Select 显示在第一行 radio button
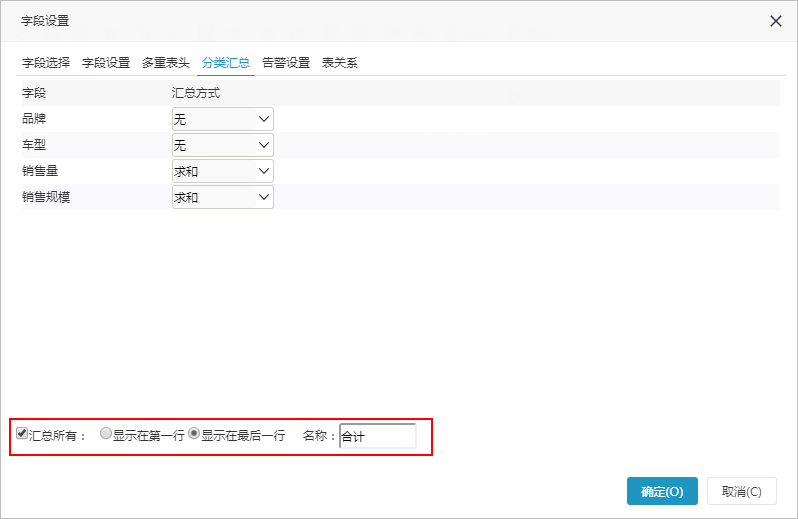This screenshot has width=798, height=519. coord(105,434)
